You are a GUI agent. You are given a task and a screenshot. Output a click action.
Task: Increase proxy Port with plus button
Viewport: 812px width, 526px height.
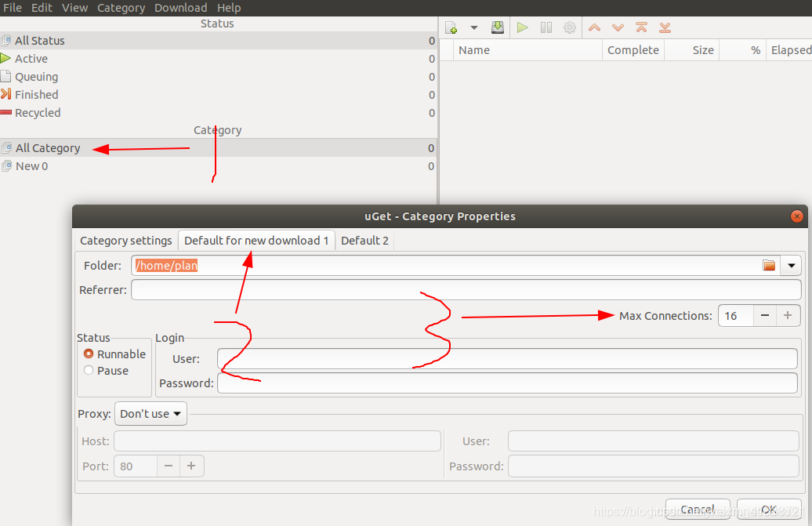click(191, 466)
